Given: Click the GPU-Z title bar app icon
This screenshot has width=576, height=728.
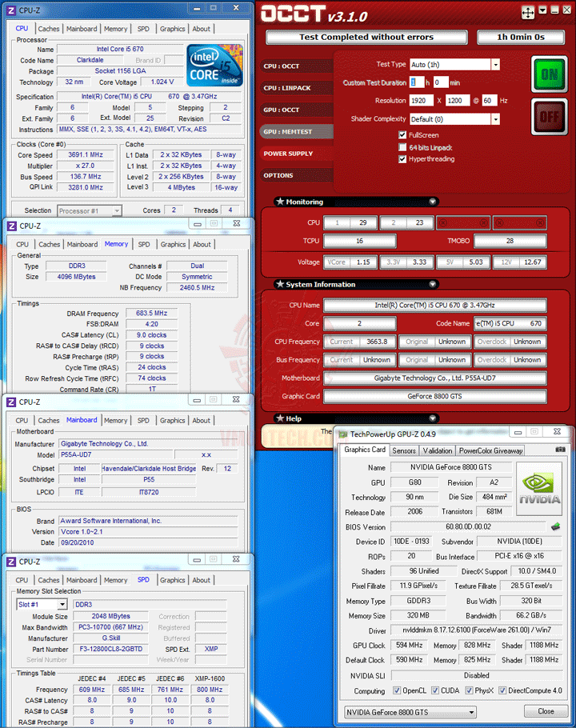Looking at the screenshot, I should pos(343,434).
